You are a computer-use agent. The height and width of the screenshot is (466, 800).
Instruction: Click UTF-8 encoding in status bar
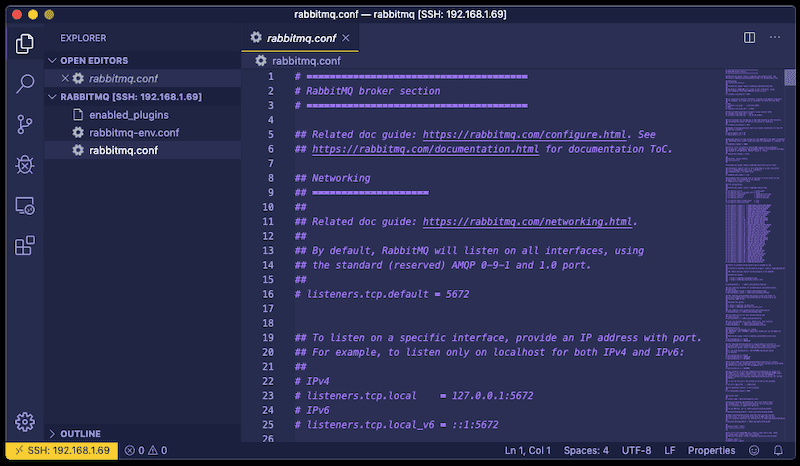point(636,450)
